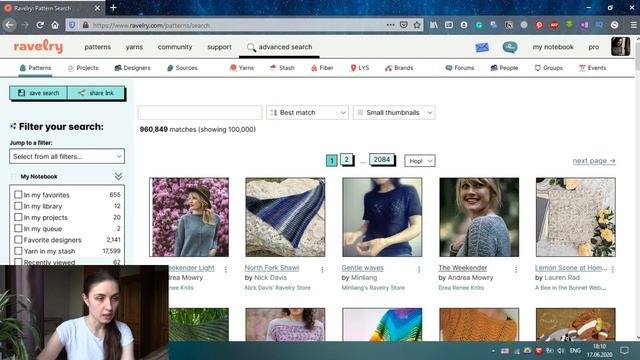Open options menu for Lemon Scone pattern
The height and width of the screenshot is (360, 640).
pos(613,269)
